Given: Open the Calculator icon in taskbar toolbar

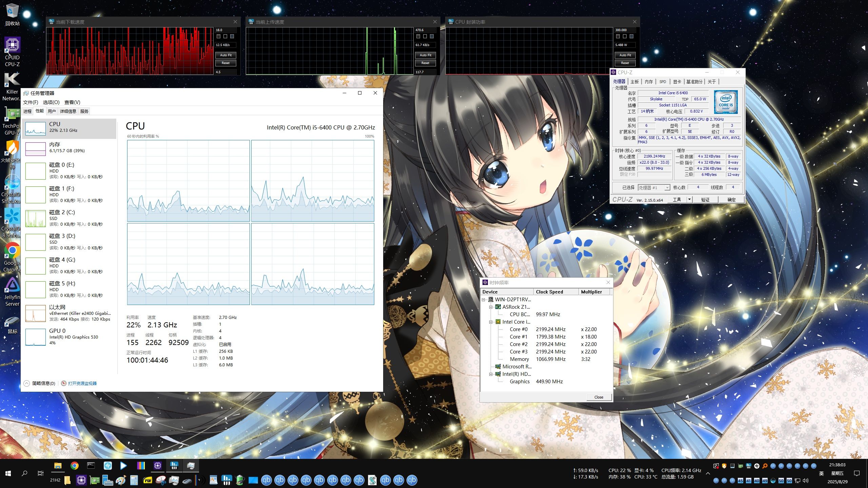Looking at the screenshot, I should tap(134, 480).
